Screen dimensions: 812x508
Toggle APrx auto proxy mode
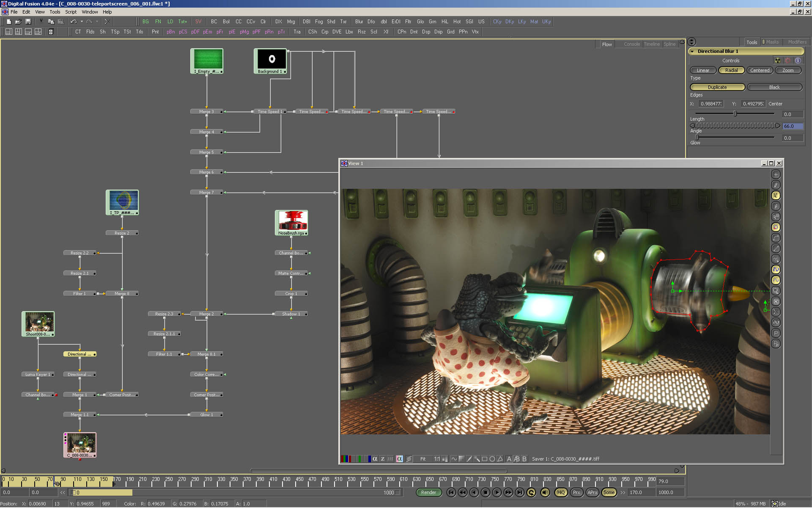click(593, 492)
